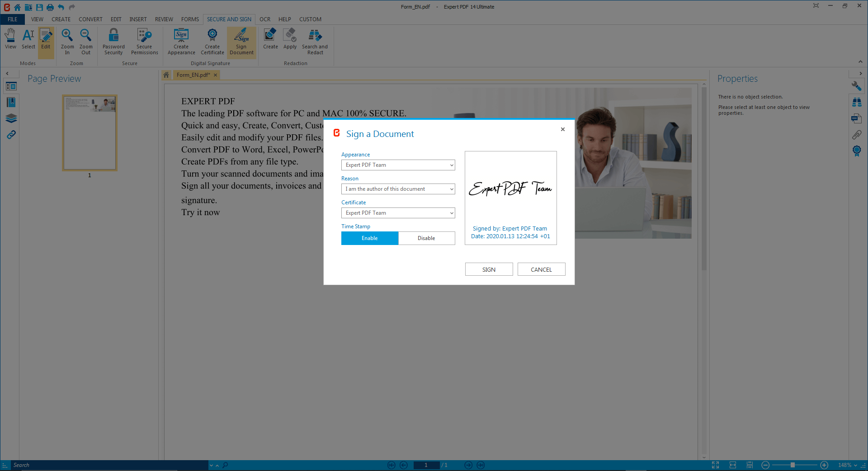Image resolution: width=868 pixels, height=471 pixels.
Task: Go to the previous page button
Action: click(404, 465)
